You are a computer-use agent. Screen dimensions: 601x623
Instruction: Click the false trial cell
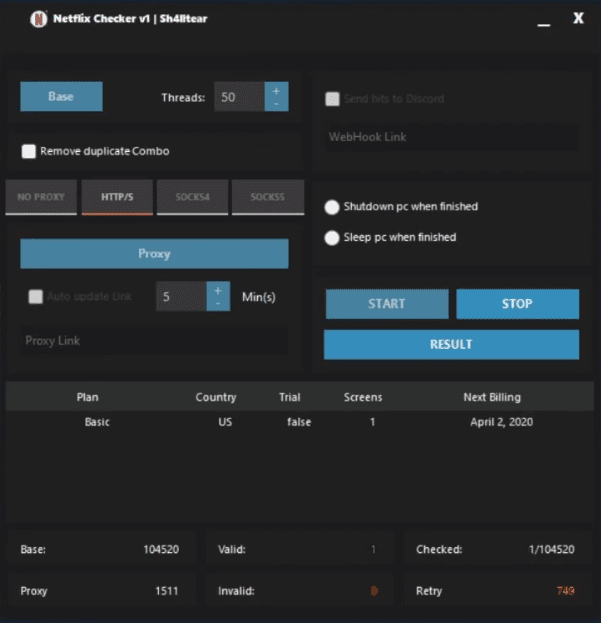(x=299, y=422)
